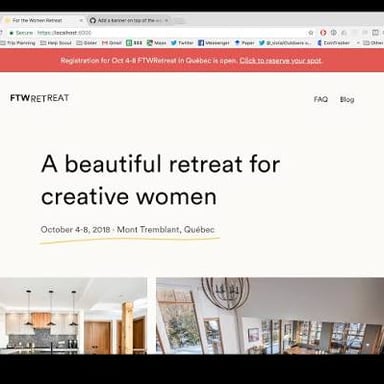This screenshot has height=384, width=384.
Task: Open the Twitter bookmark
Action: 182,43
